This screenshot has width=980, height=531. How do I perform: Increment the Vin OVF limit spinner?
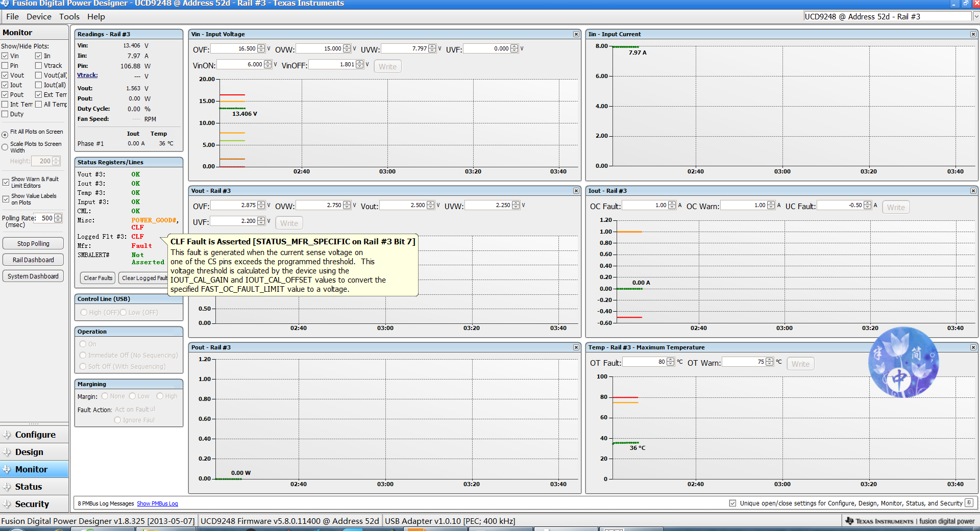pyautogui.click(x=261, y=47)
